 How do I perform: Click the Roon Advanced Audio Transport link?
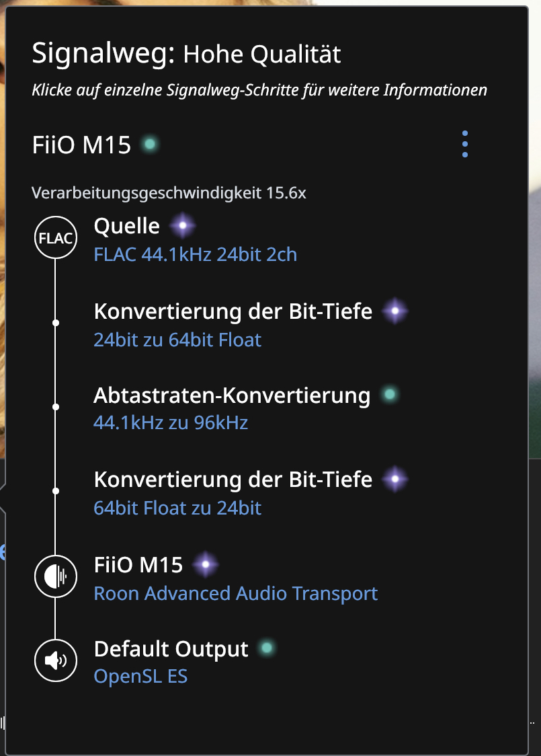click(236, 593)
